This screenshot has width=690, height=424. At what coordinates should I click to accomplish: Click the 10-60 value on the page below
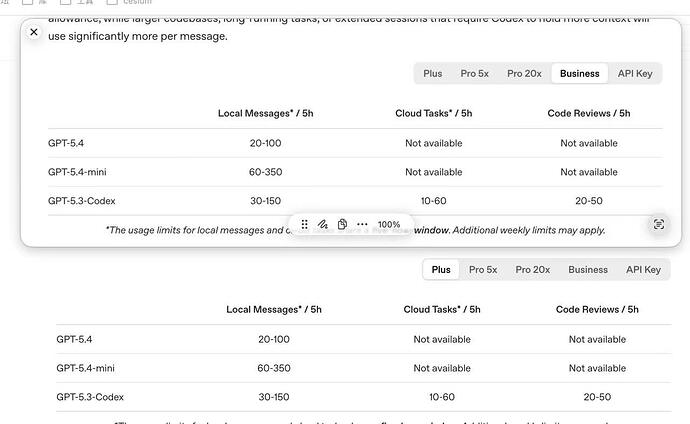442,397
